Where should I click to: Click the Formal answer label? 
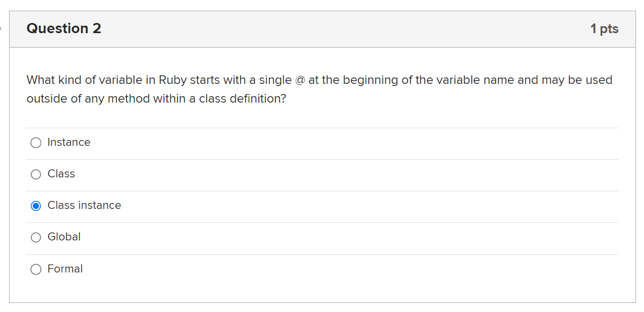pyautogui.click(x=65, y=269)
